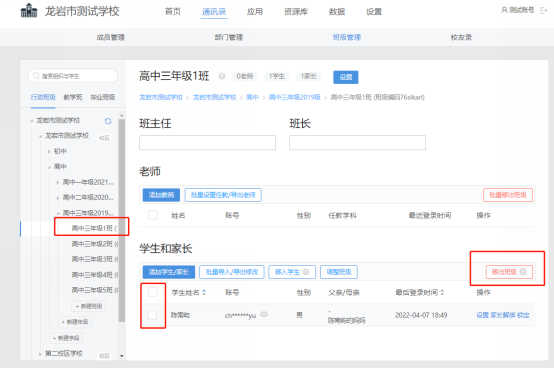Click the 新建学校 button in the tree
Viewport: 554px width, 368px height.
click(x=66, y=338)
